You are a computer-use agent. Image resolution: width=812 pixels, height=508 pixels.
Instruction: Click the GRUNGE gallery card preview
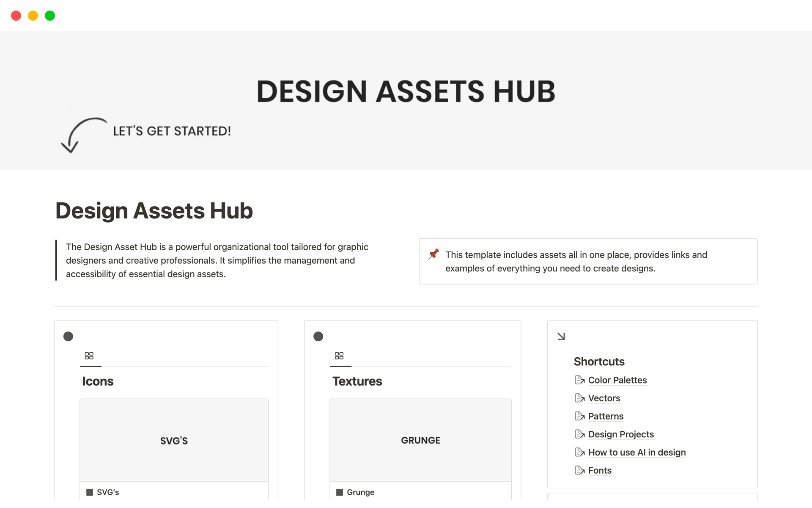[420, 440]
